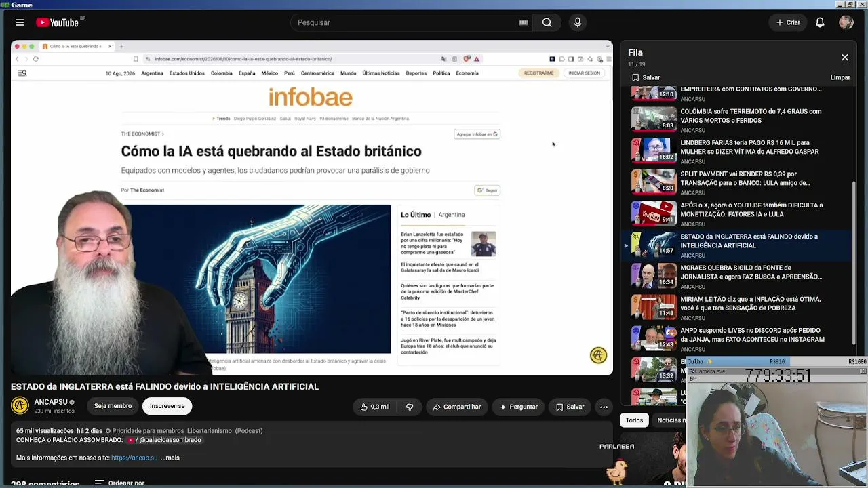Click the ANCAPSU watermark in video corner
868x488 pixels.
(598, 355)
